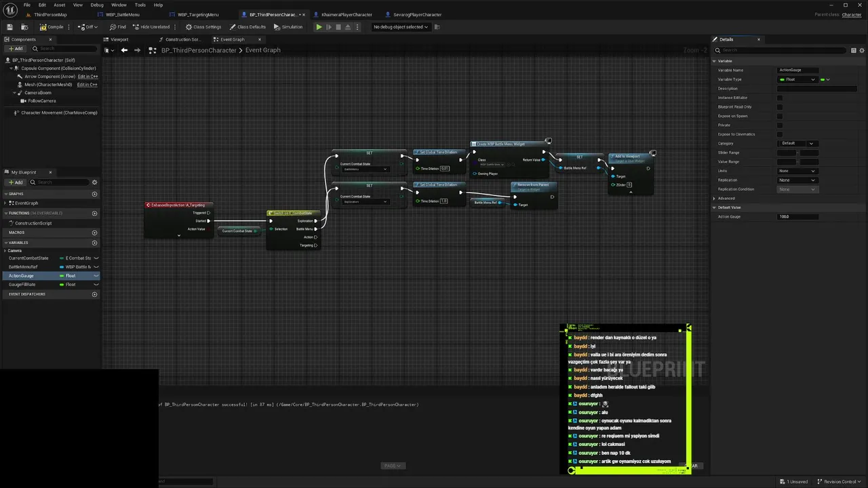The image size is (868, 488).
Task: Open Class Settings
Action: click(203, 27)
